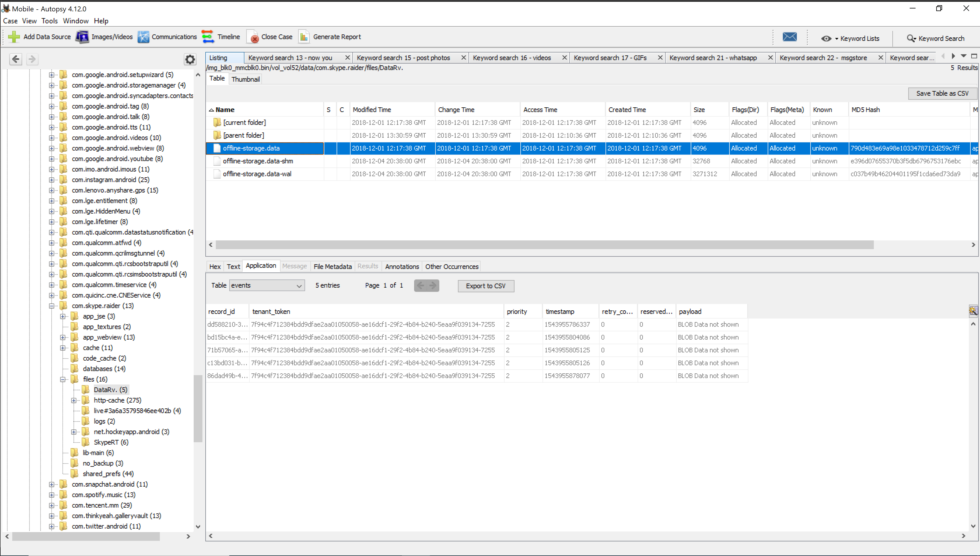Select the com.twitter.android (11) folder
The width and height of the screenshot is (980, 556).
tap(106, 526)
